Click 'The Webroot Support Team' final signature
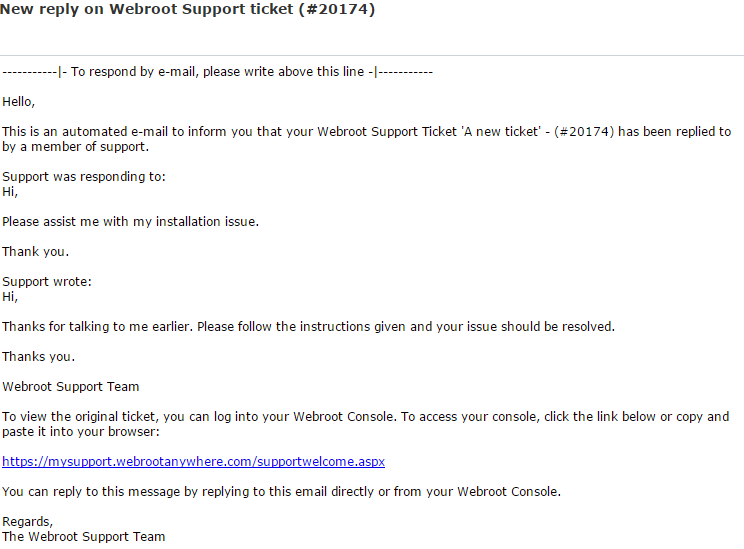 84,537
